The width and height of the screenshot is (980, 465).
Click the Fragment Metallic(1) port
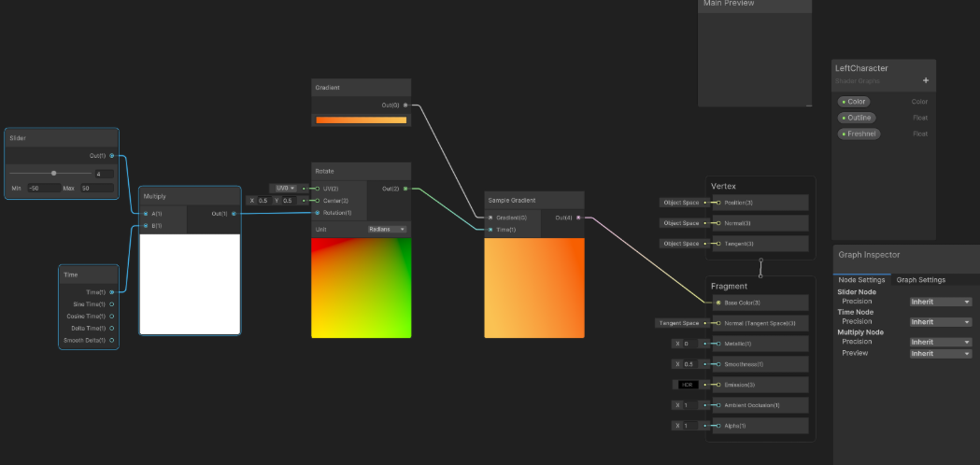pos(718,344)
